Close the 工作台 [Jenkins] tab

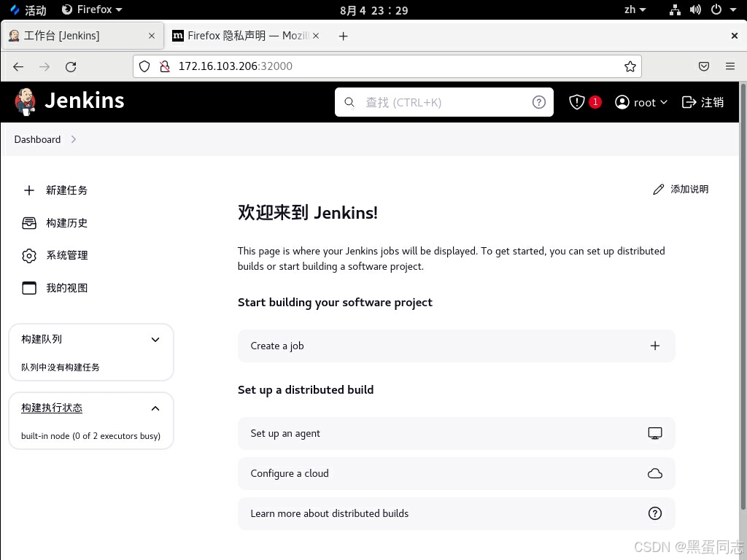[x=152, y=36]
